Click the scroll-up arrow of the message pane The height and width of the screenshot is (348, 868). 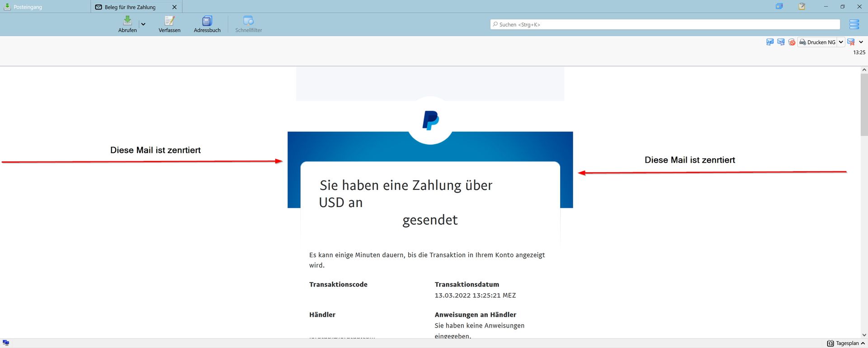click(x=864, y=70)
